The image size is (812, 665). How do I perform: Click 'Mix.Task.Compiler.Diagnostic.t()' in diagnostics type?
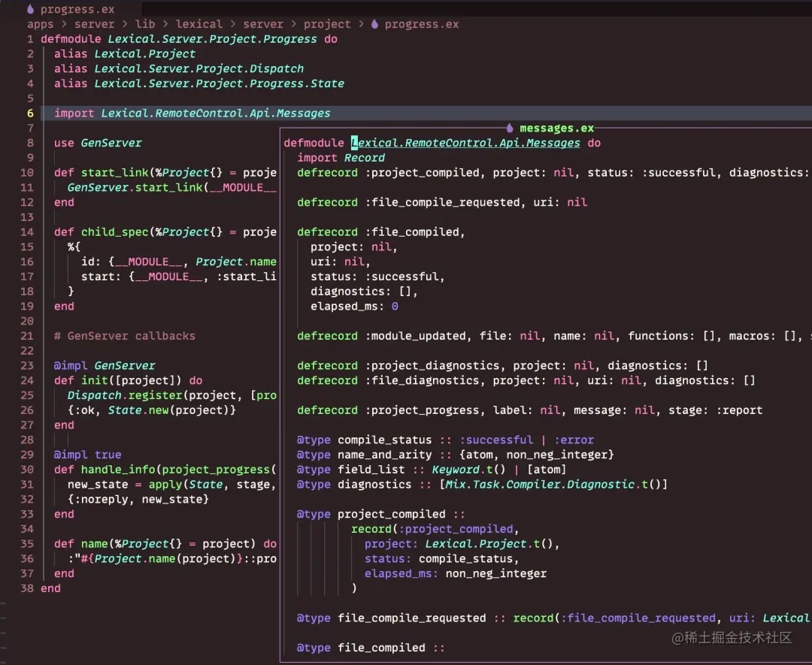553,485
